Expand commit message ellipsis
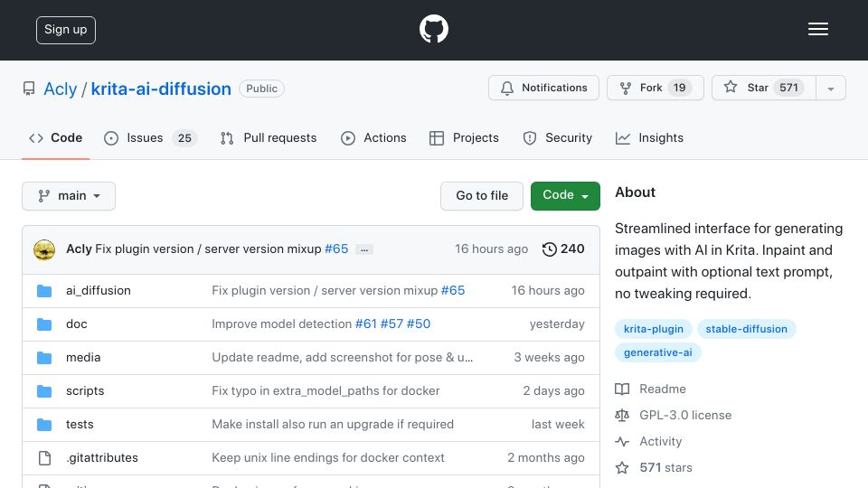 coord(364,249)
